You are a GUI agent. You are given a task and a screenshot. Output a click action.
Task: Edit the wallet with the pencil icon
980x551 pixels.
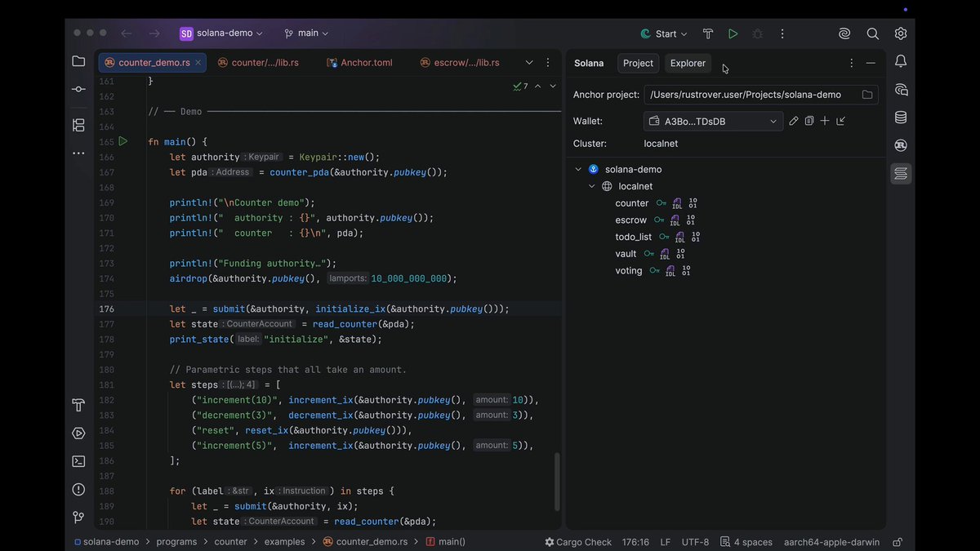pyautogui.click(x=793, y=121)
